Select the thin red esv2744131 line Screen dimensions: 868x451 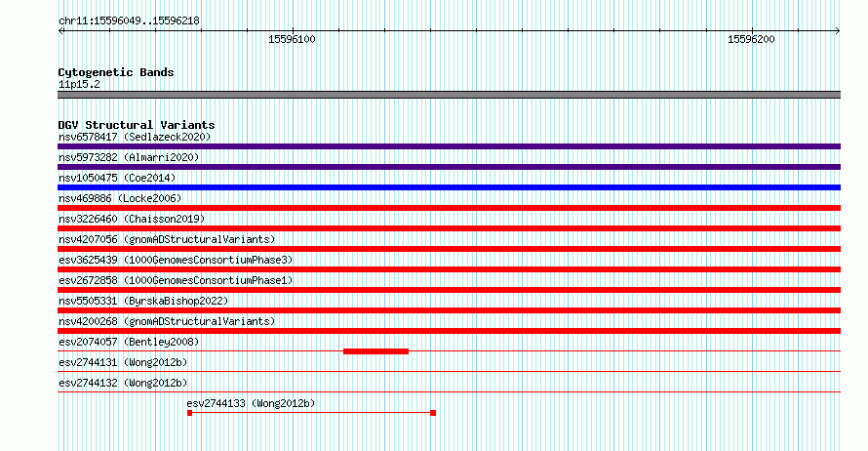tap(449, 371)
